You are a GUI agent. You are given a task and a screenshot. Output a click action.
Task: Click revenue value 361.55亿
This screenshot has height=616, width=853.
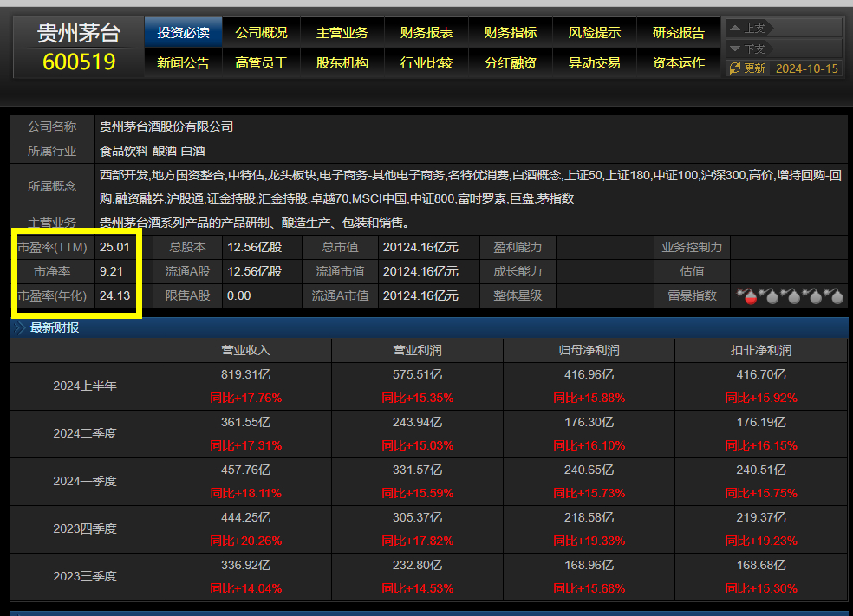coord(246,423)
